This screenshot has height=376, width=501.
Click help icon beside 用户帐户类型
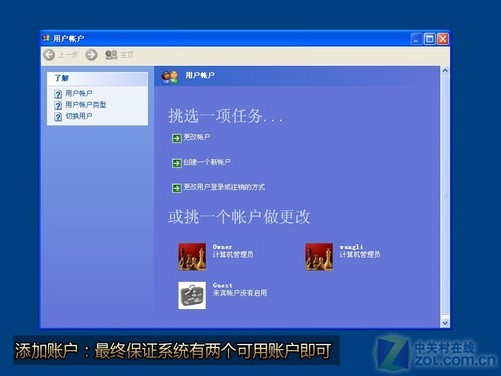coord(58,105)
